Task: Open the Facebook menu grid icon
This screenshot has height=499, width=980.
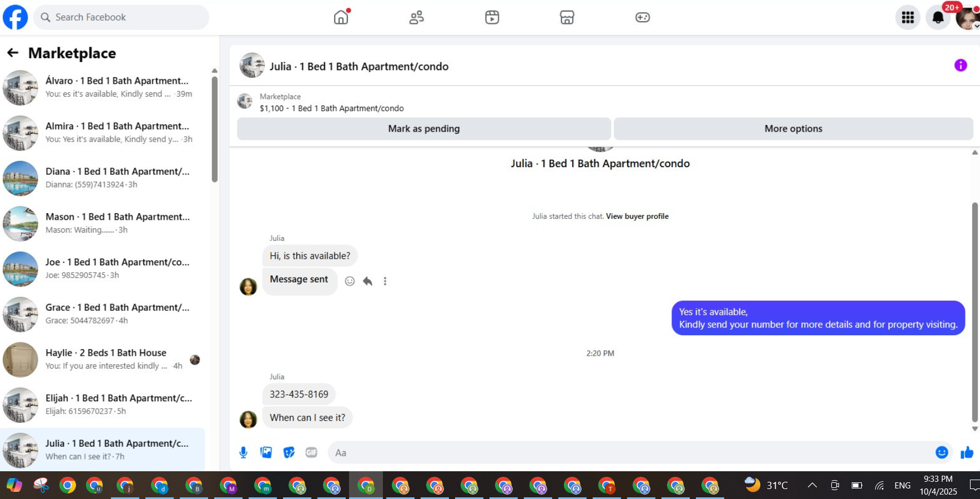Action: point(908,18)
